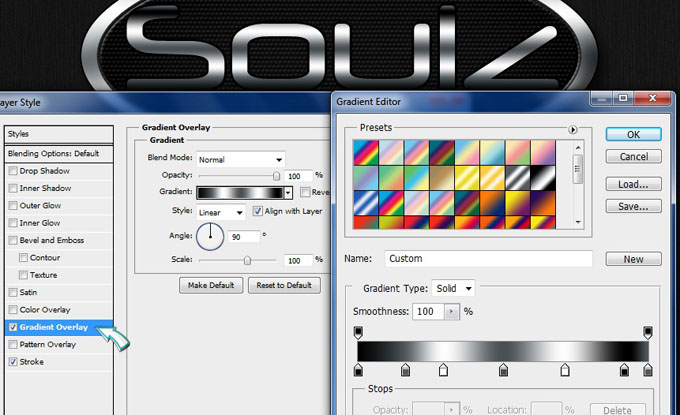Click the Make Default button
Image resolution: width=680 pixels, height=415 pixels.
point(211,285)
